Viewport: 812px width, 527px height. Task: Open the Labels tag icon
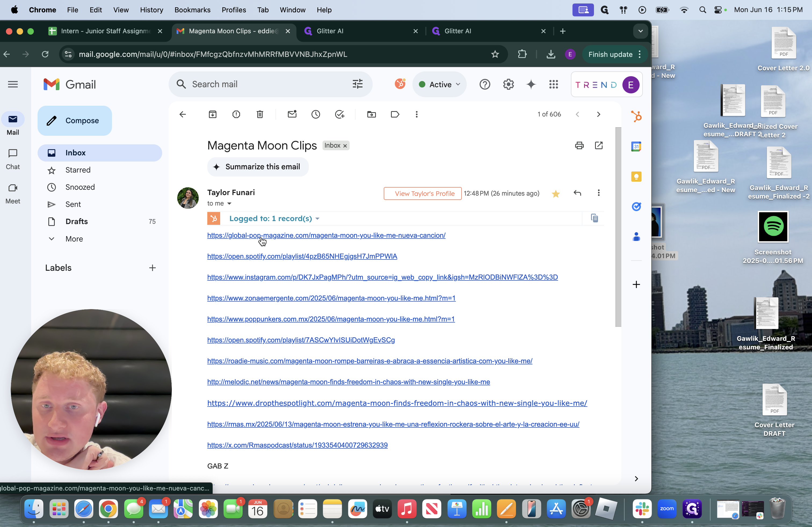click(x=395, y=114)
